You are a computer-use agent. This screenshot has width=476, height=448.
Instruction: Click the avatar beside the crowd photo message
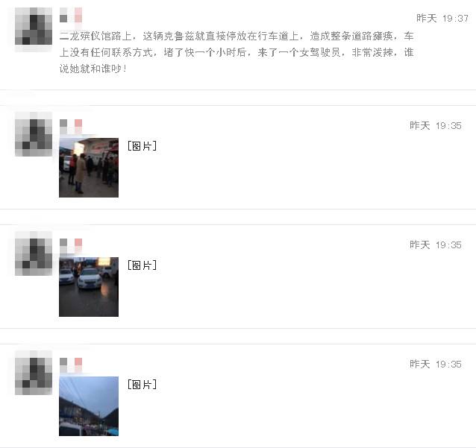pyautogui.click(x=34, y=133)
